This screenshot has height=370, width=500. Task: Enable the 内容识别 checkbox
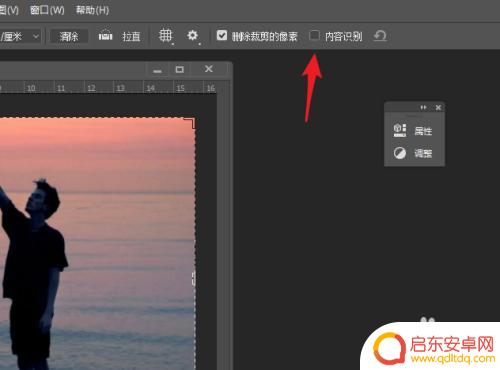tap(314, 35)
